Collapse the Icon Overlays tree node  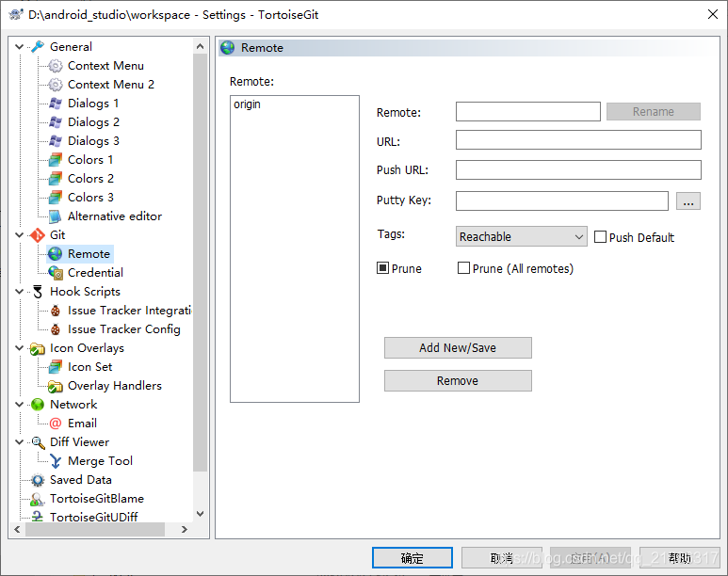coord(20,348)
